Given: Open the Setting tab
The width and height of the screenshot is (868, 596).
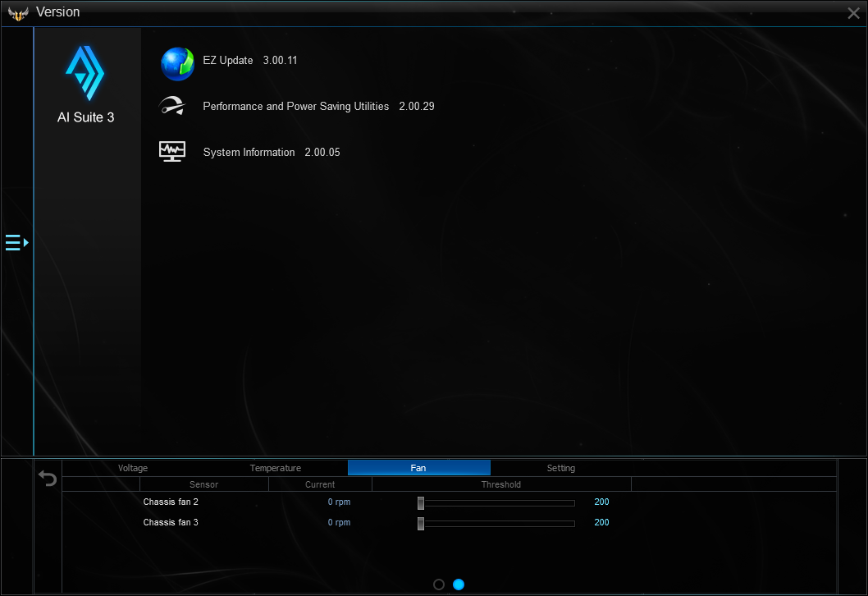Looking at the screenshot, I should pos(561,468).
